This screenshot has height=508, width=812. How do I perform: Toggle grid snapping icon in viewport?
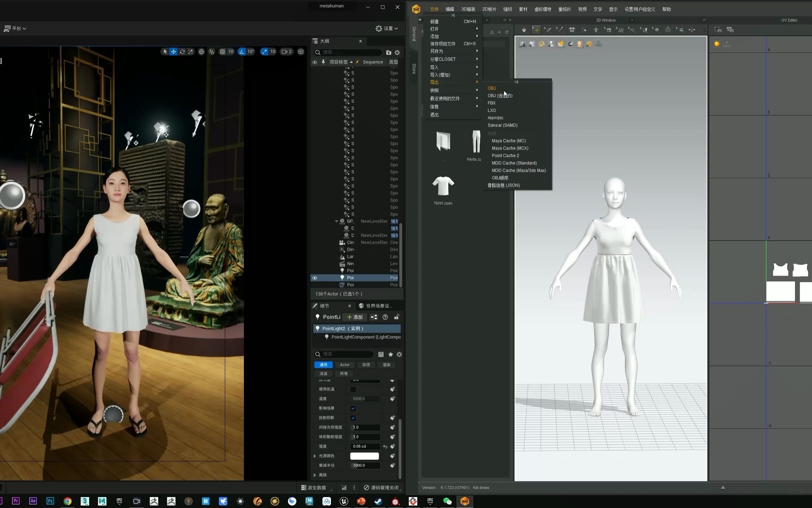point(222,52)
